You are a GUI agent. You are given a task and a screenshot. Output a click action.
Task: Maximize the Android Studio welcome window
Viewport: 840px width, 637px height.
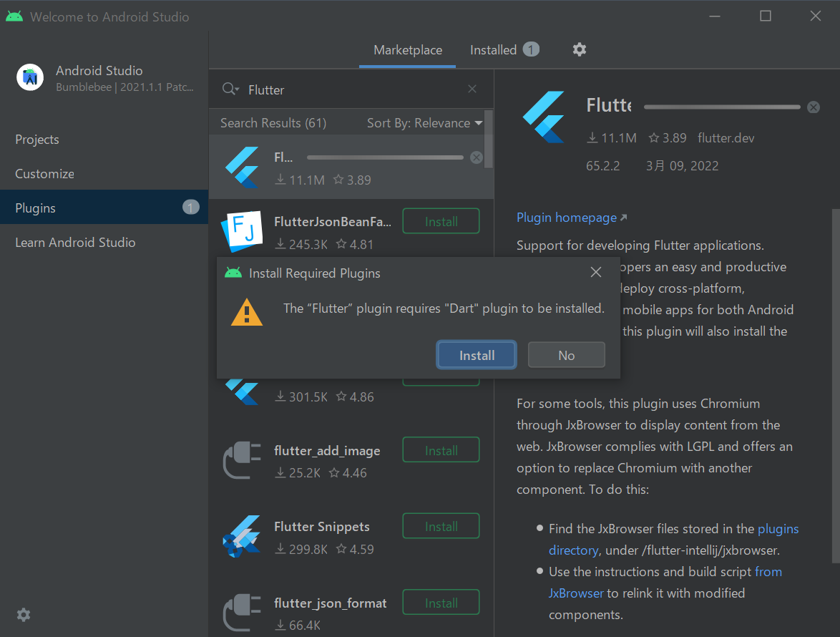(x=766, y=16)
